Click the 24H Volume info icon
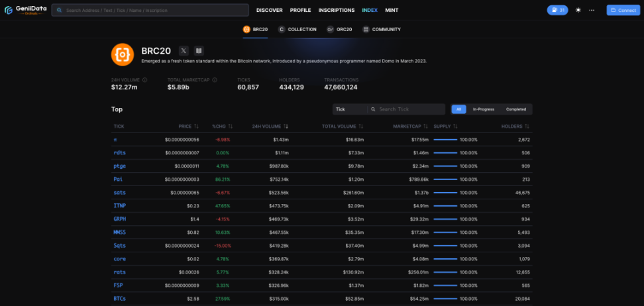Image resolution: width=644 pixels, height=306 pixels. [144, 80]
